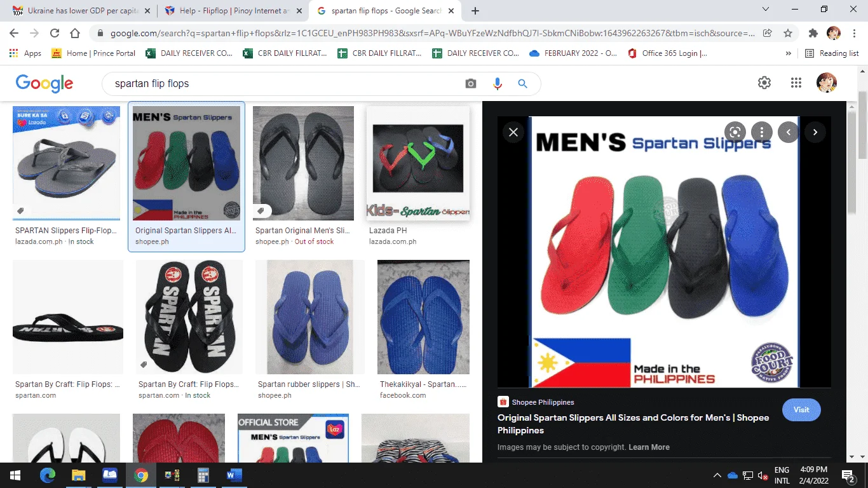The height and width of the screenshot is (488, 868).
Task: Bookmark this page with the star
Action: pos(788,33)
